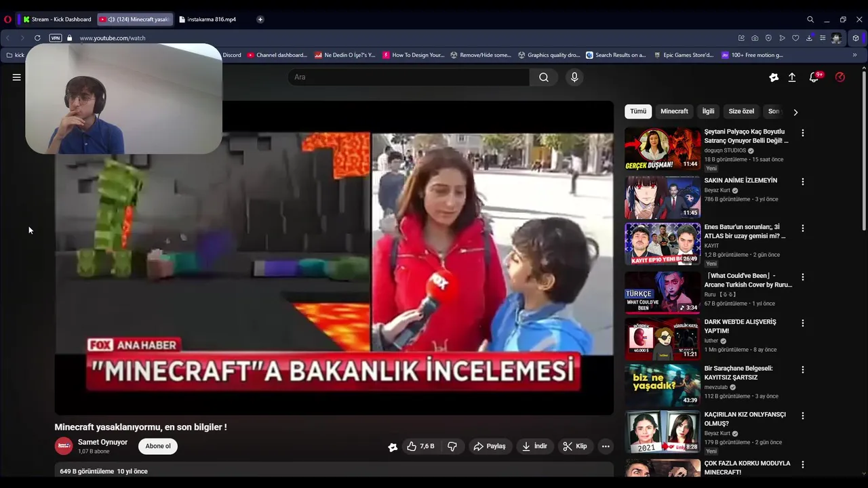The height and width of the screenshot is (488, 868).
Task: Open the Remove/Hide some bookmark
Action: (481, 55)
